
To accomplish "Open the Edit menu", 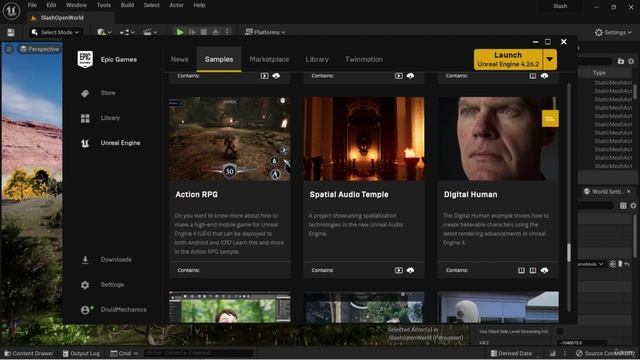I will (x=51, y=5).
